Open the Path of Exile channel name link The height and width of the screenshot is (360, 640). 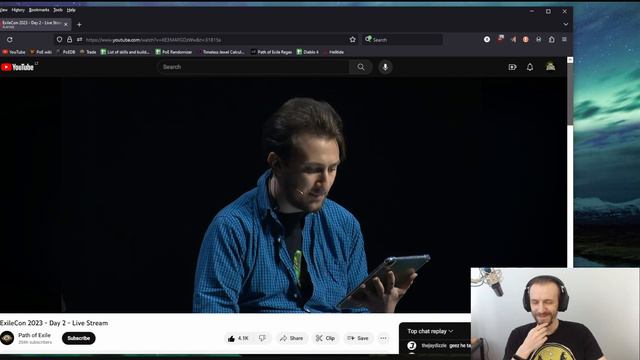tap(34, 335)
